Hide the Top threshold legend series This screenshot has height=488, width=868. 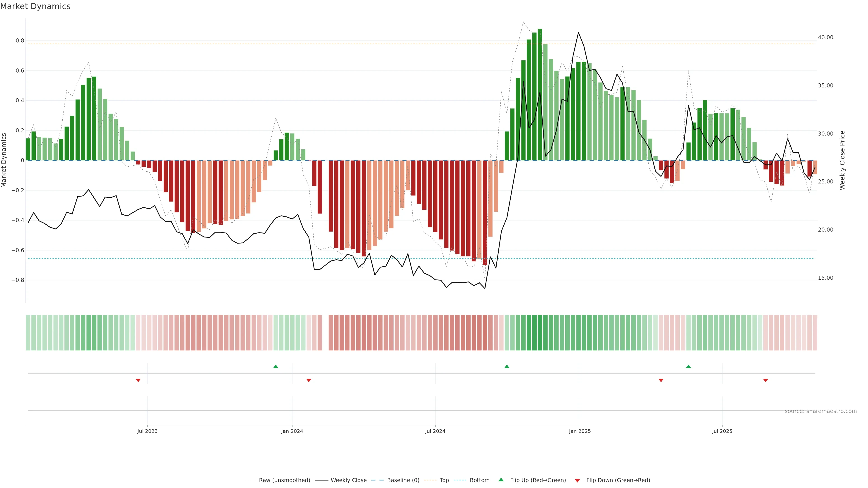(444, 480)
